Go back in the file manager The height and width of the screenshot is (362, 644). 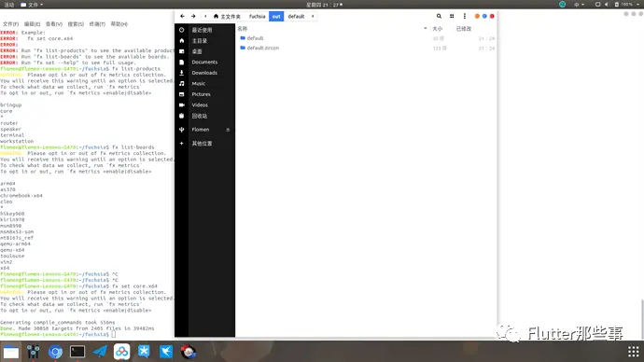[182, 16]
